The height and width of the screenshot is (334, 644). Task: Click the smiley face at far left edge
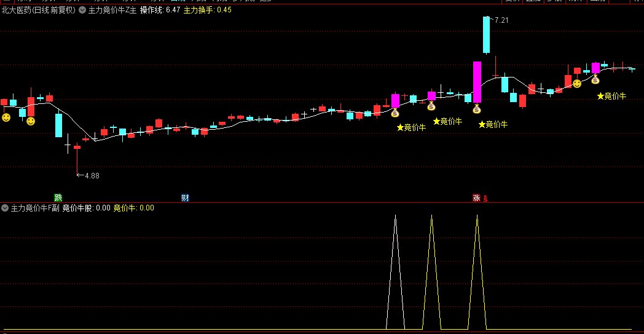pyautogui.click(x=6, y=117)
